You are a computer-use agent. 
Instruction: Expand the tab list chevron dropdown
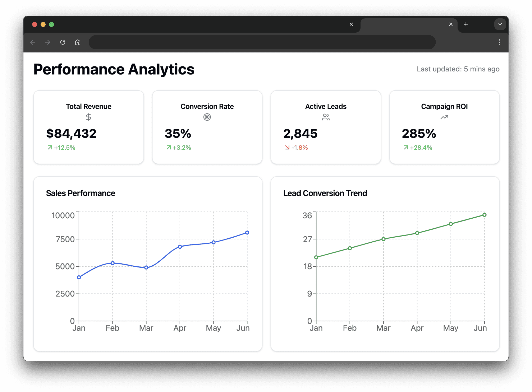click(x=500, y=24)
